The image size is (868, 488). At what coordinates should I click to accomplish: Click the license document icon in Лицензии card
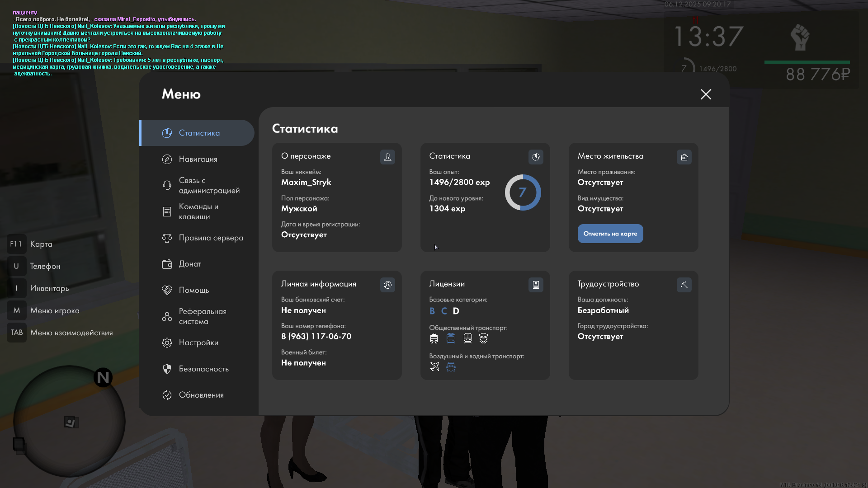pos(536,285)
